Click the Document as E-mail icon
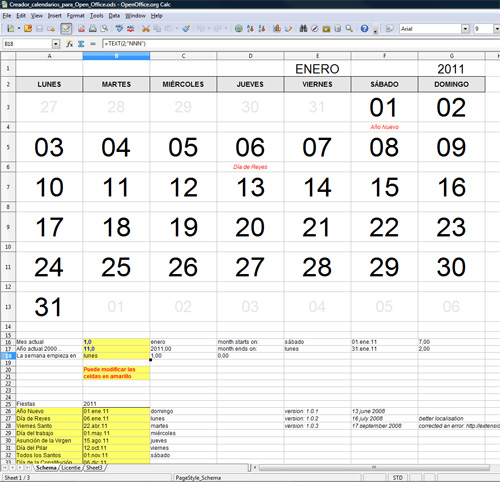 point(51,29)
